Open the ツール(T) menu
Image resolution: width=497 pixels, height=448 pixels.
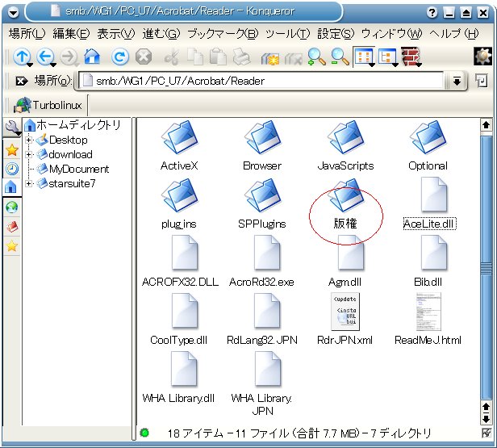pyautogui.click(x=287, y=34)
